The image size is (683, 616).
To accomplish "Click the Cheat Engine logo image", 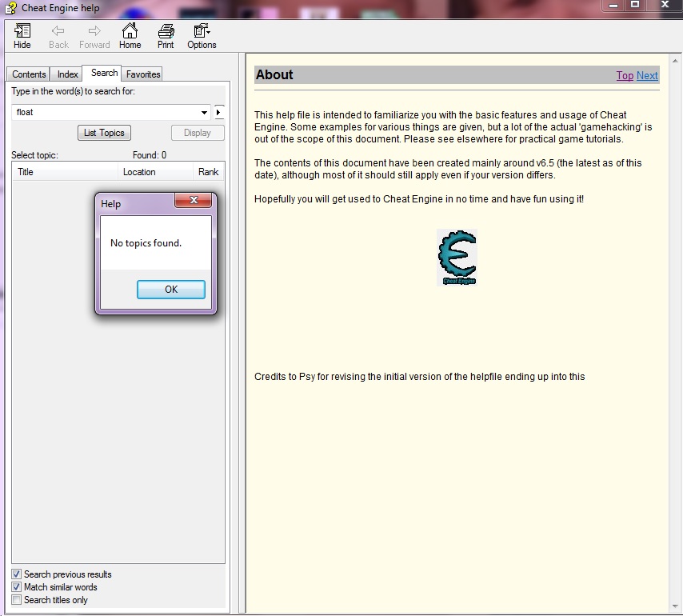I will pos(457,257).
